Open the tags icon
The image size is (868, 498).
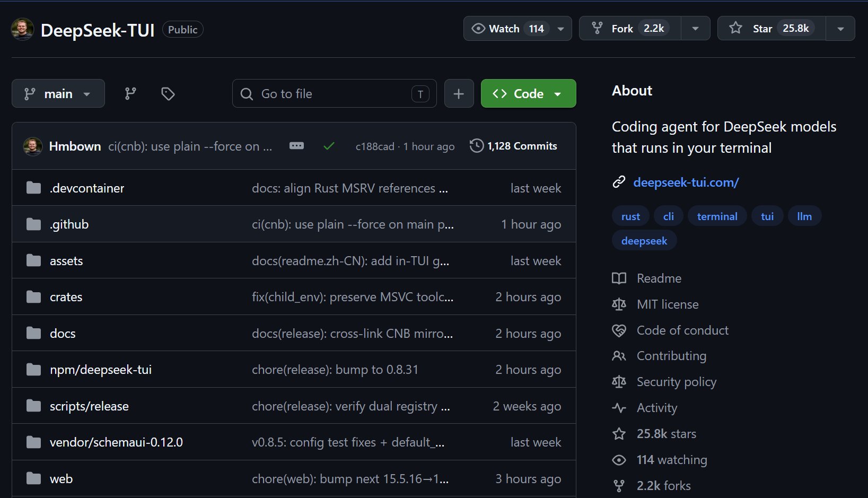pyautogui.click(x=168, y=94)
